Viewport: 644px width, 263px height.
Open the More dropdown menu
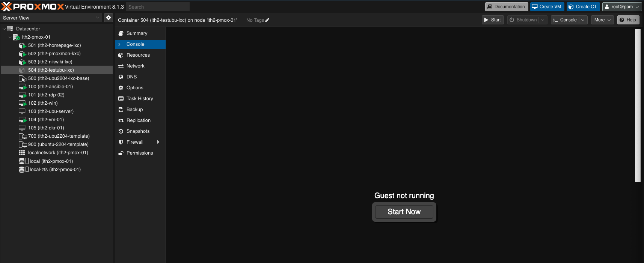(603, 20)
